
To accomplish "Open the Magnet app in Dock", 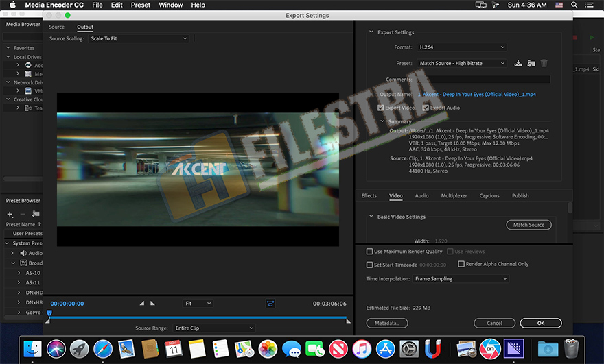I will click(x=432, y=350).
